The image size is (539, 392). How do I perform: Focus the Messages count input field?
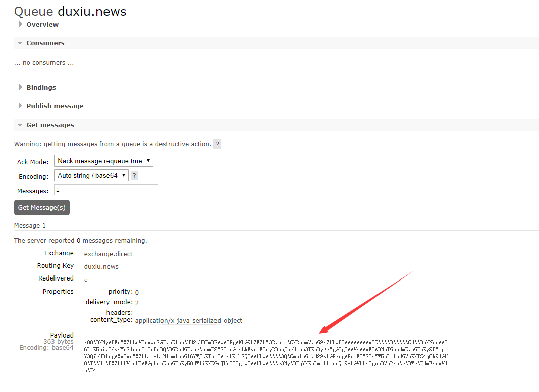[x=106, y=190]
